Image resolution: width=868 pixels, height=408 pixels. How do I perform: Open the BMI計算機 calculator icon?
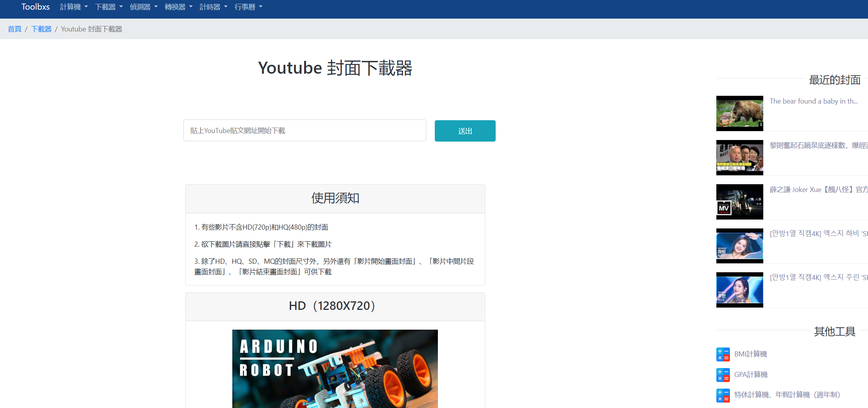click(723, 354)
